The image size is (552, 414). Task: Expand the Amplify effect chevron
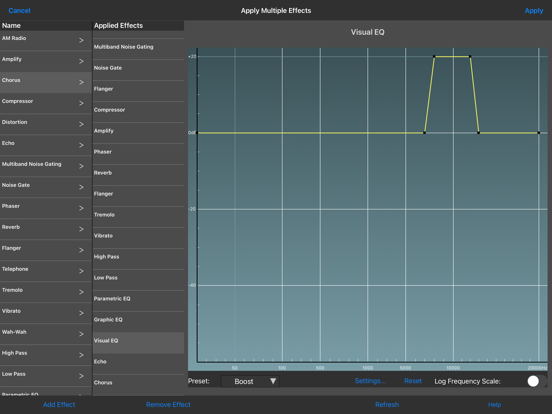tap(81, 61)
